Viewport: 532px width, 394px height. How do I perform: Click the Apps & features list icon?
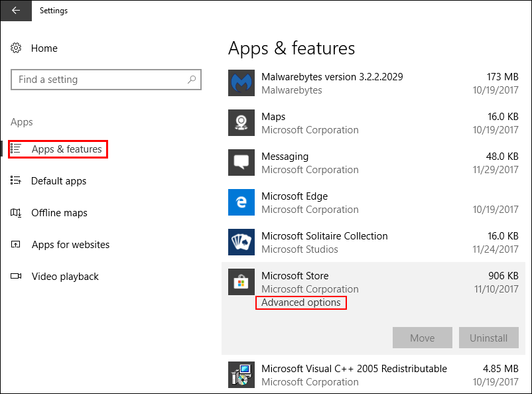16,149
